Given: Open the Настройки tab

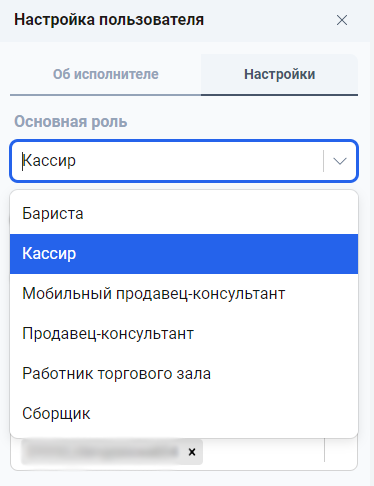Looking at the screenshot, I should 279,74.
